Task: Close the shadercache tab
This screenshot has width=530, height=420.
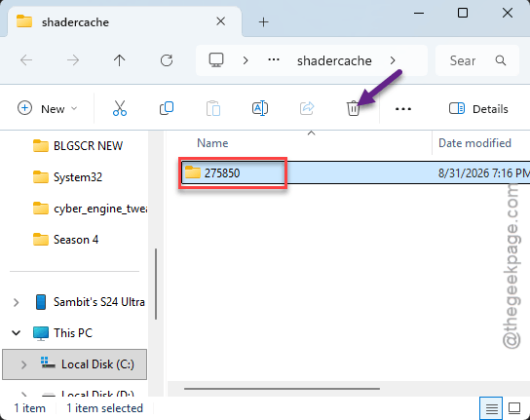Action: (221, 21)
